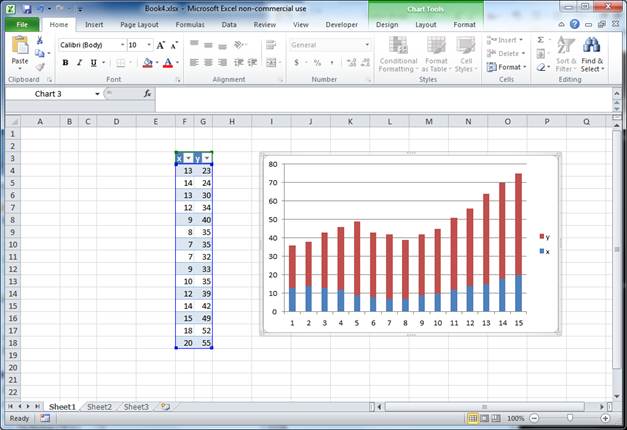Click the Paste clipboard icon
The image size is (627, 430).
(x=20, y=46)
